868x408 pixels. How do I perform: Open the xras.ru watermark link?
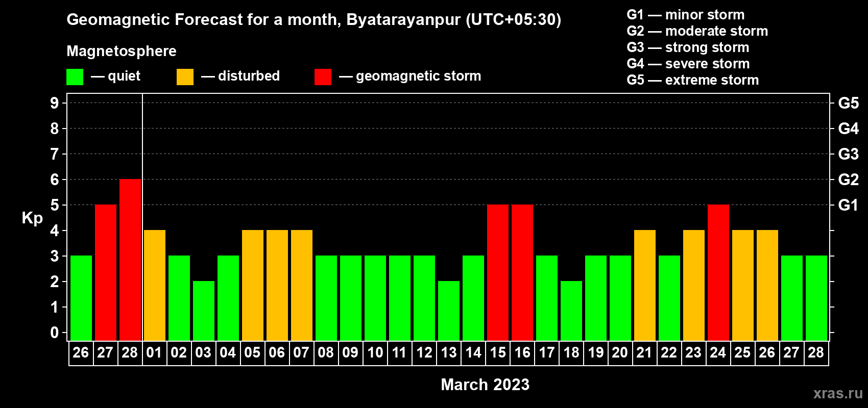point(838,393)
